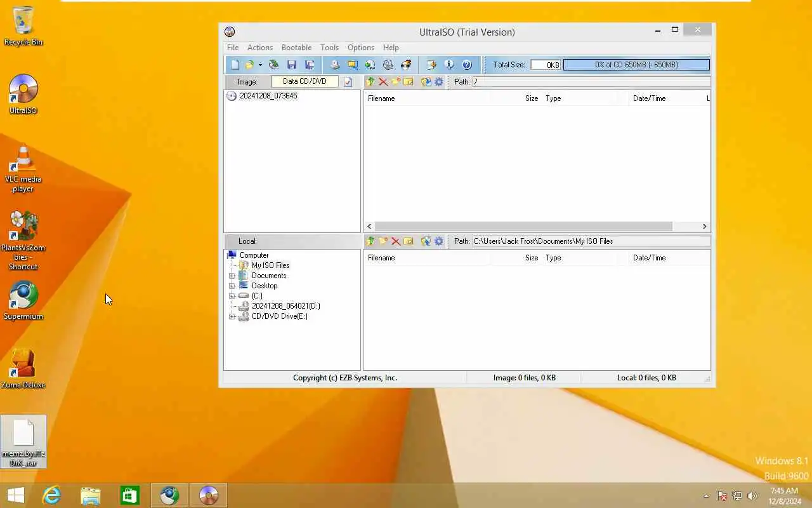Open the Tools menu
Image resolution: width=812 pixels, height=508 pixels.
point(329,48)
